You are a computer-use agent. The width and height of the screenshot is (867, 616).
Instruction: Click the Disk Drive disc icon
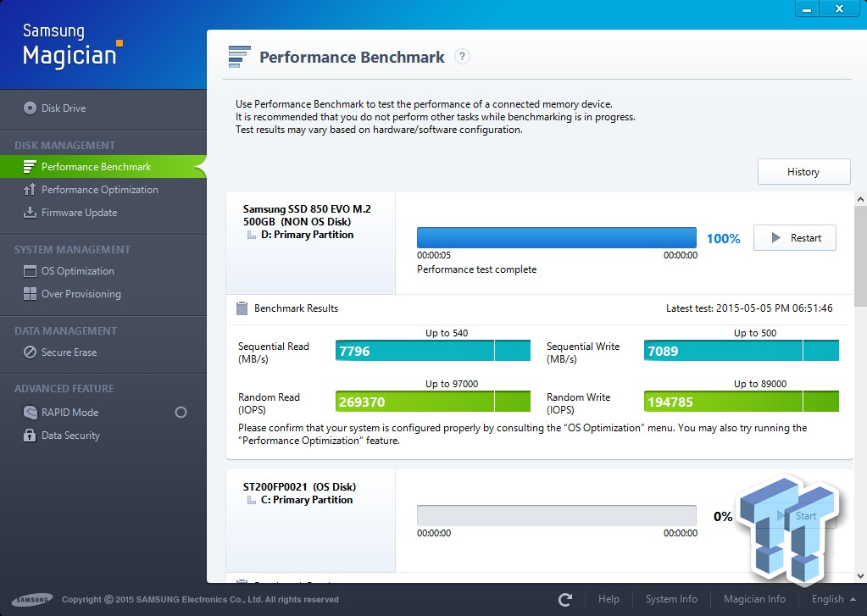coord(30,108)
